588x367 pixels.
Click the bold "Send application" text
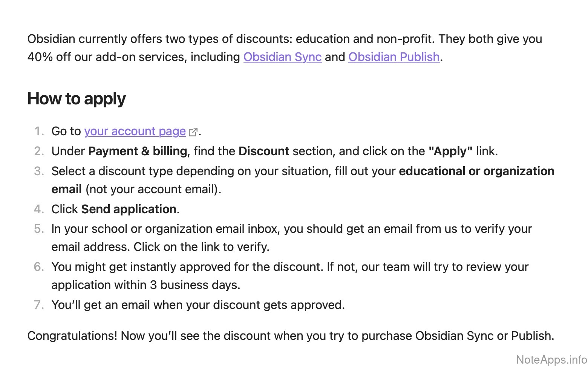(x=129, y=209)
